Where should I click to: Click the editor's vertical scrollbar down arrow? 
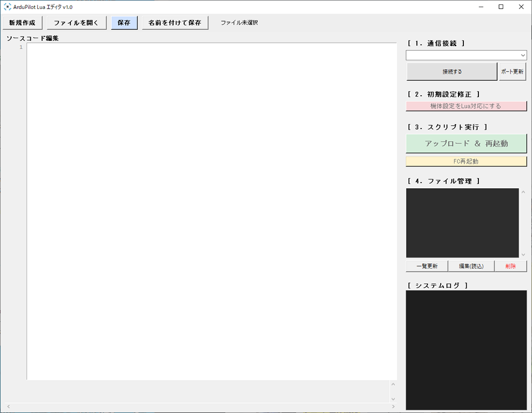[x=393, y=399]
